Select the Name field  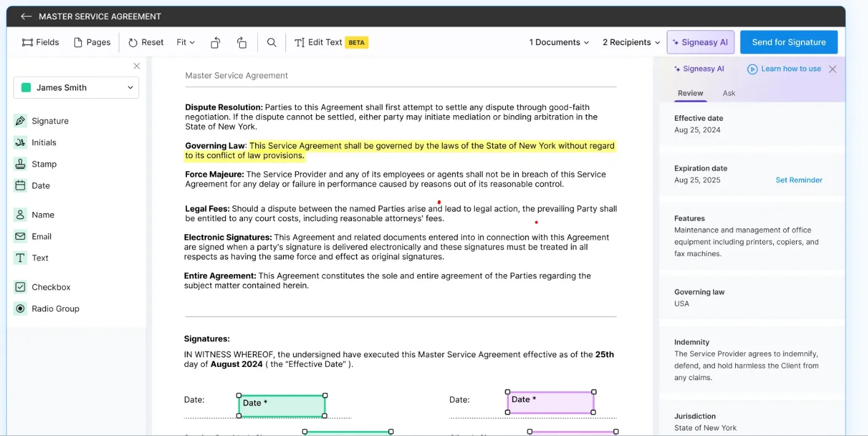click(34, 215)
